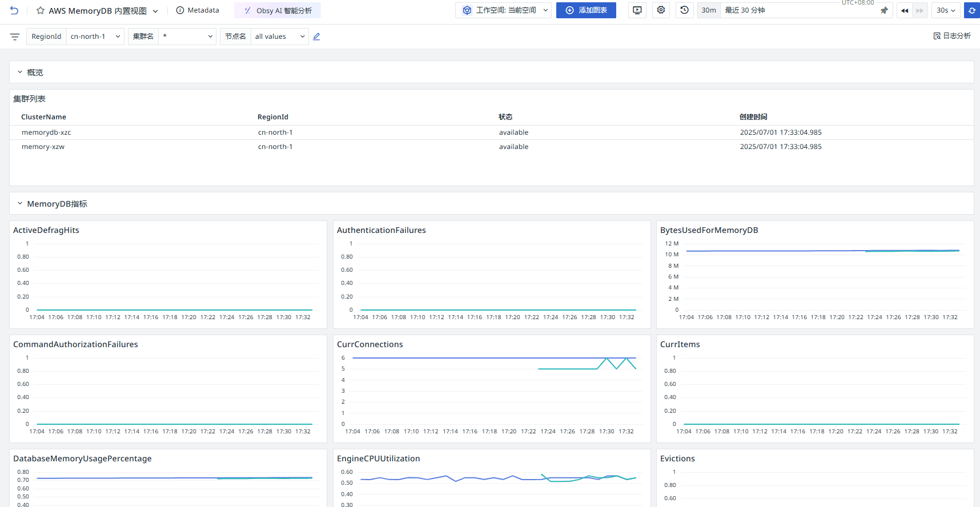Open the 30s refresh interval dropdown
This screenshot has width=980, height=507.
pos(946,10)
